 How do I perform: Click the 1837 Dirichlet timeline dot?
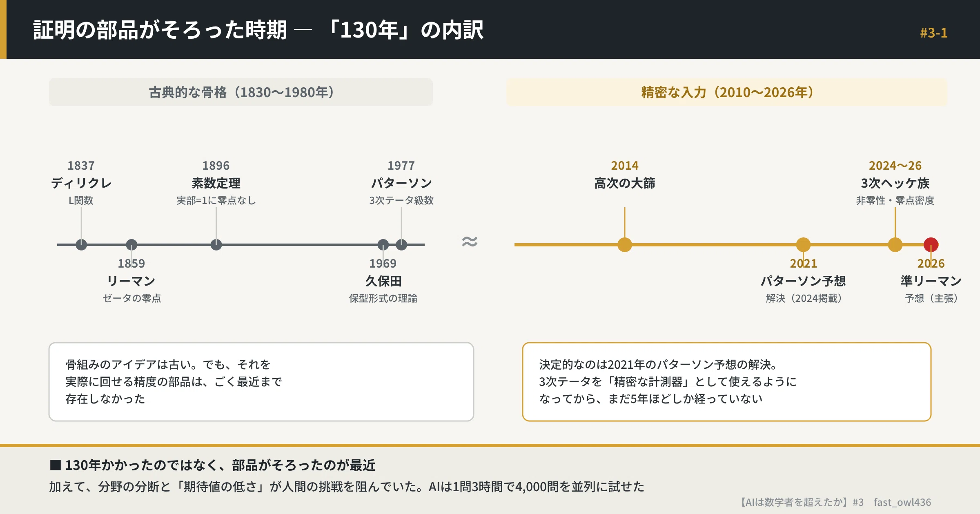click(x=81, y=245)
